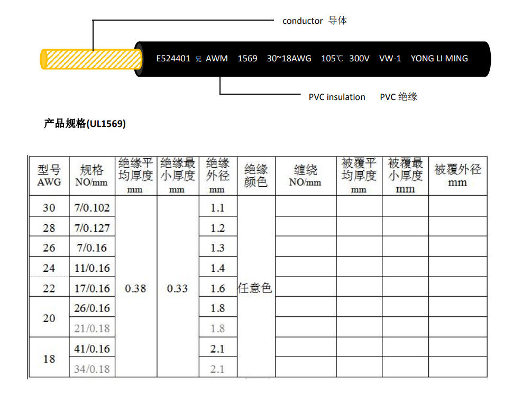Screen dimensions: 513x420
Task: Click the 绝缘颜色 column header
Action: (x=256, y=176)
